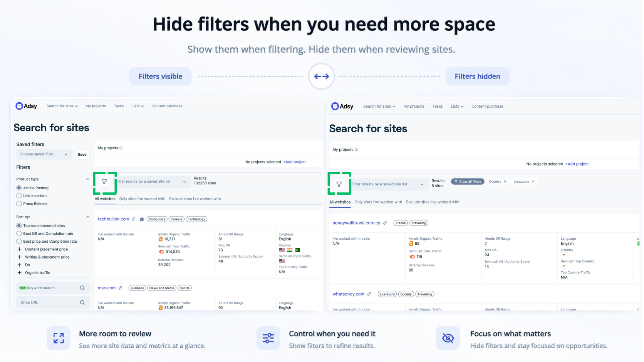
Task: Select the Press Release radio option
Action: coord(19,204)
